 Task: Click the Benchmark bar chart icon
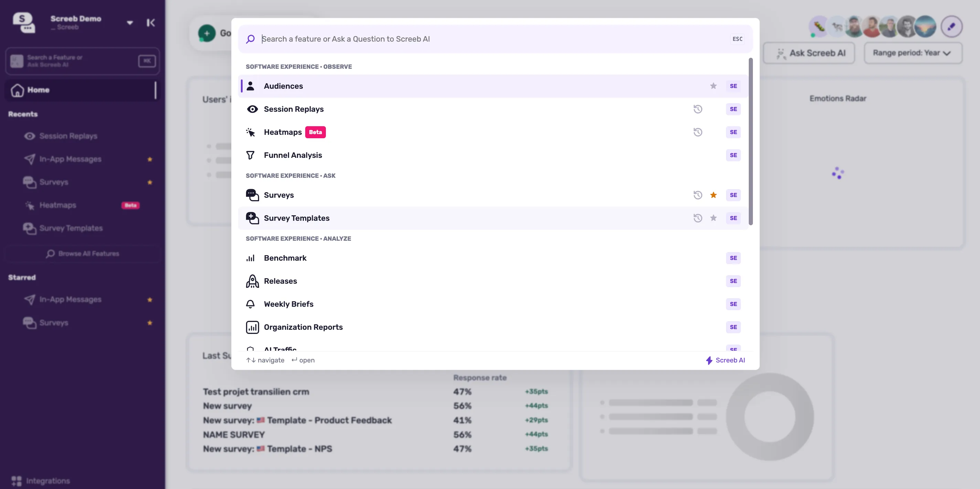point(250,258)
